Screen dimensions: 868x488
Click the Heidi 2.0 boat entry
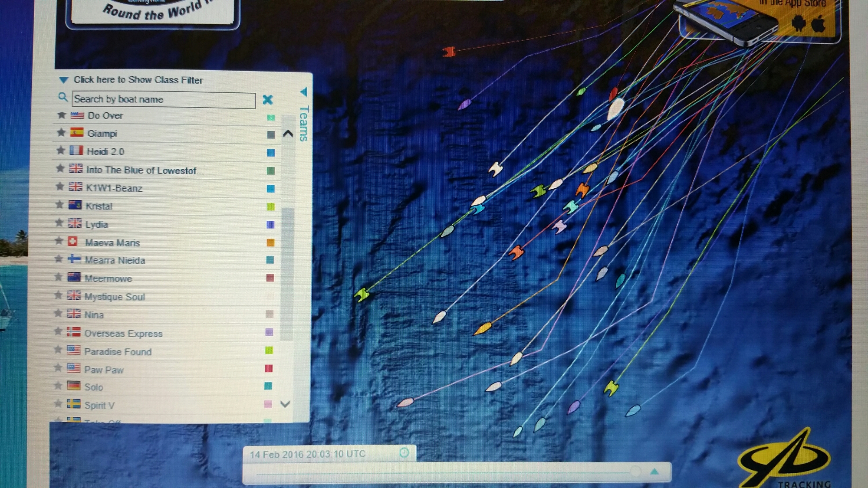tap(105, 152)
